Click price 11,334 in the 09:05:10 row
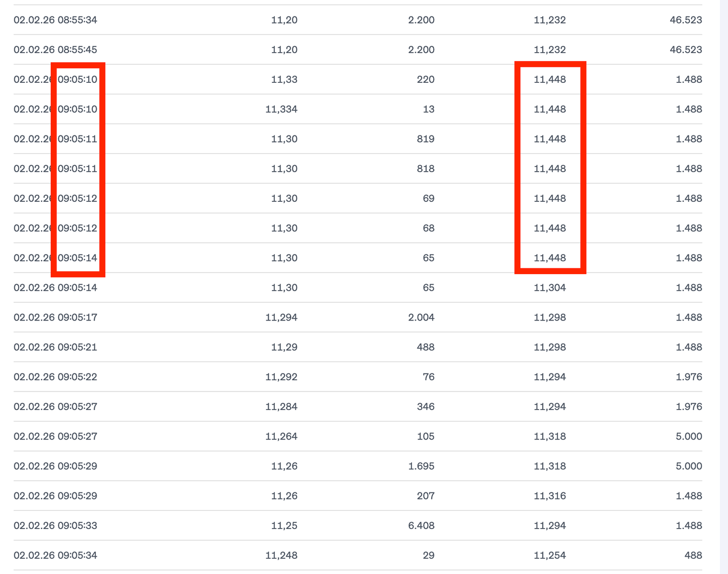 (x=281, y=109)
